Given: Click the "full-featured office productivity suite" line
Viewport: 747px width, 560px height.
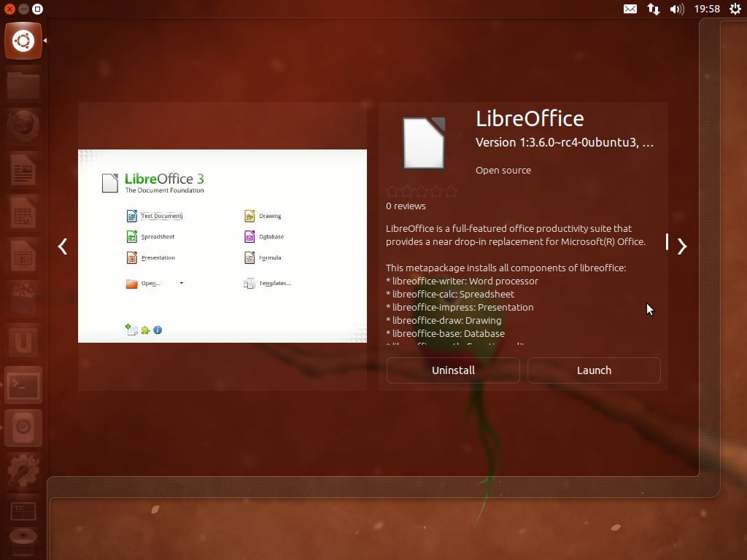Looking at the screenshot, I should tap(508, 228).
